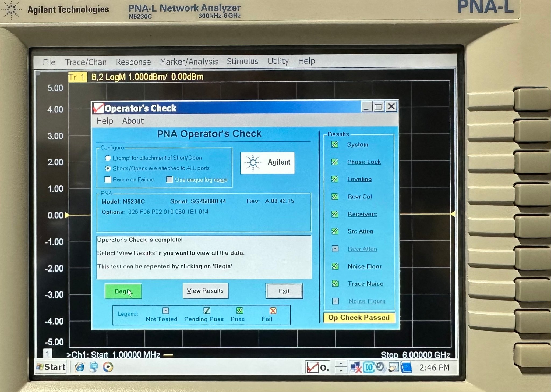This screenshot has width=551, height=392.
Task: Open the Trace/Chan menu
Action: point(86,62)
